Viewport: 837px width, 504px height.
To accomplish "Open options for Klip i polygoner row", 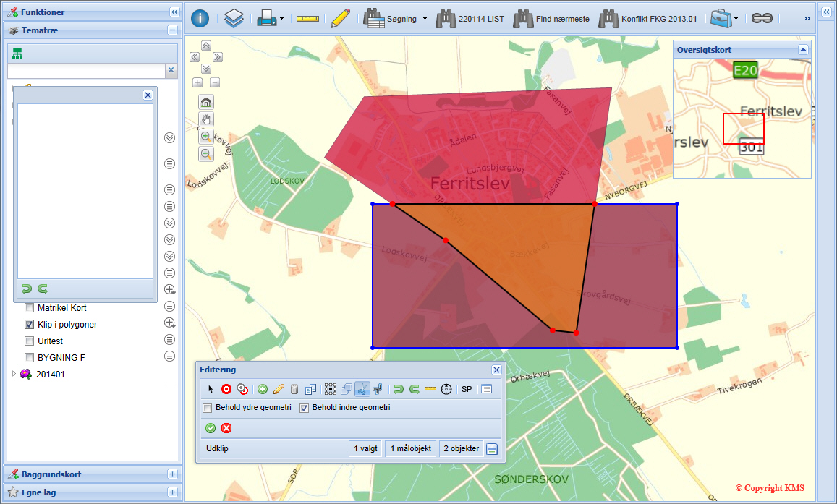I will pyautogui.click(x=170, y=323).
